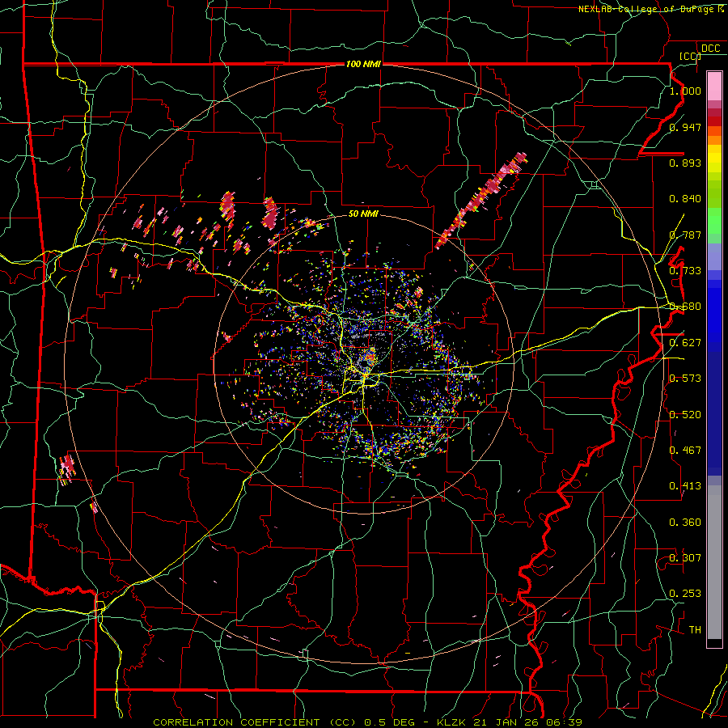Click the 0.627 scale value
Viewport: 728px width, 728px height.
pos(685,343)
